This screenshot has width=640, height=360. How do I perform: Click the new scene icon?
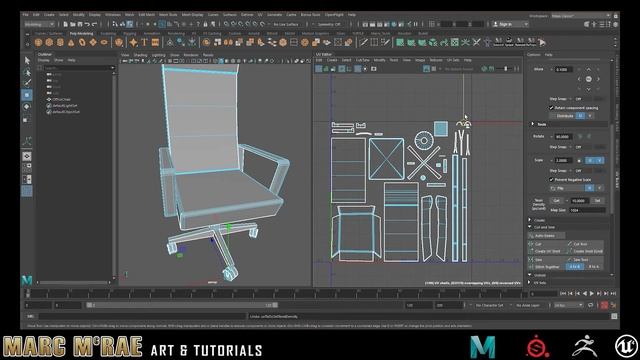tap(65, 24)
